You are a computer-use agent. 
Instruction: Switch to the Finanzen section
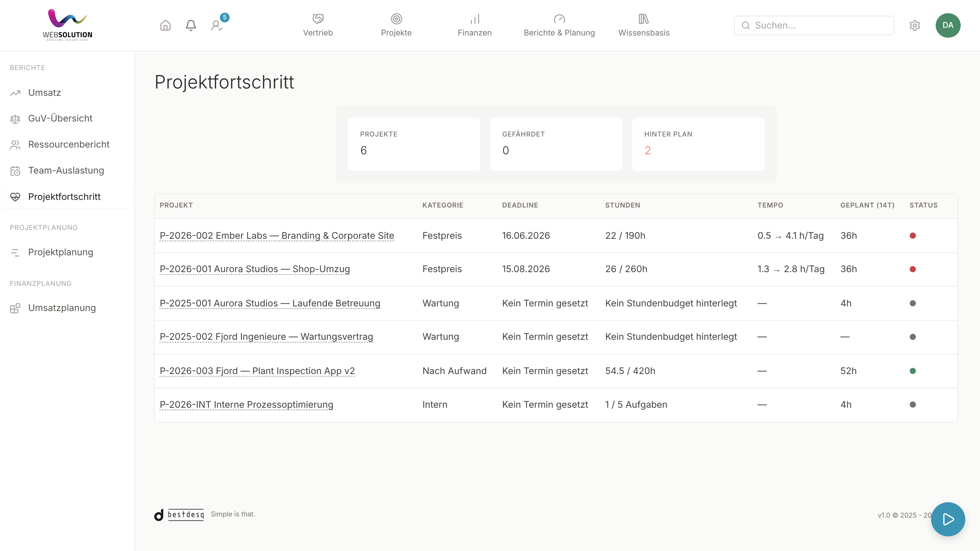tap(474, 25)
